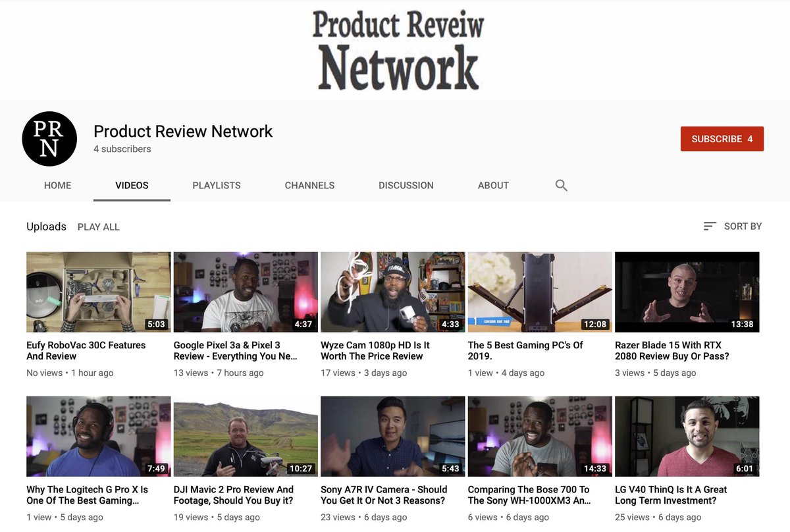Open the DJI Mavic 2 Pro thumbnail
This screenshot has width=790, height=532.
pos(246,437)
